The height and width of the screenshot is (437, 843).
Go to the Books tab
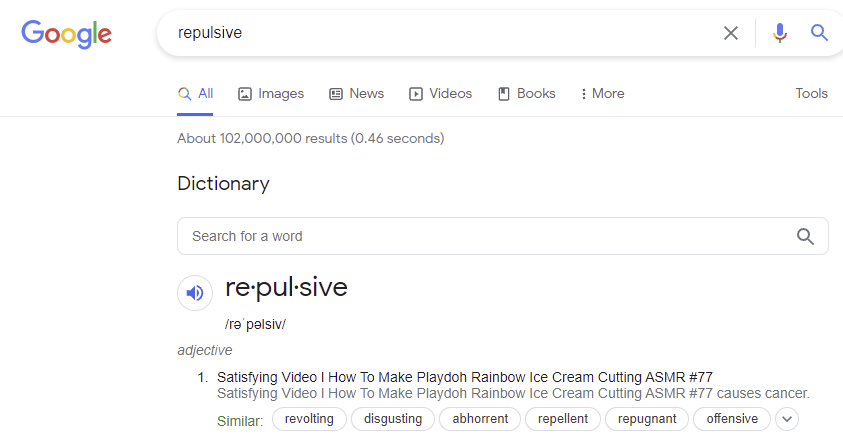pos(526,94)
